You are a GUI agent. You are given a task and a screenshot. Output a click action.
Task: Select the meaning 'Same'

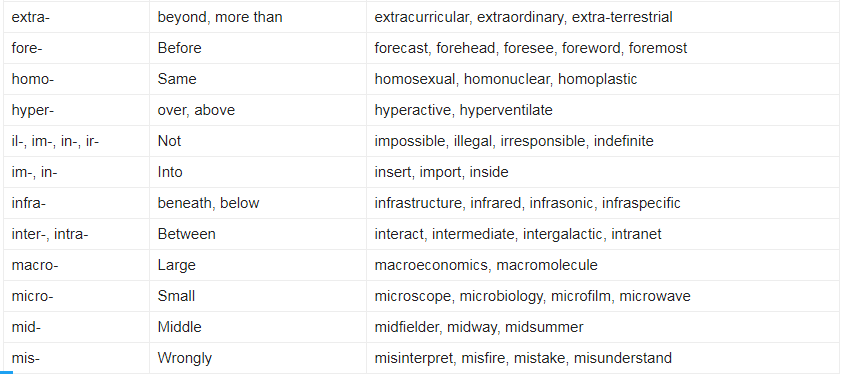pyautogui.click(x=177, y=80)
